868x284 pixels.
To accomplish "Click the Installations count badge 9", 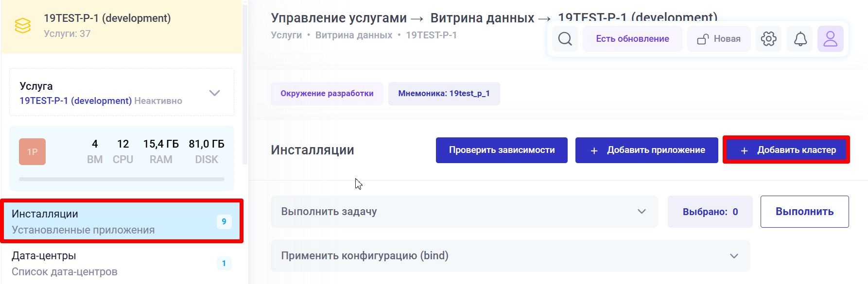I will point(224,222).
